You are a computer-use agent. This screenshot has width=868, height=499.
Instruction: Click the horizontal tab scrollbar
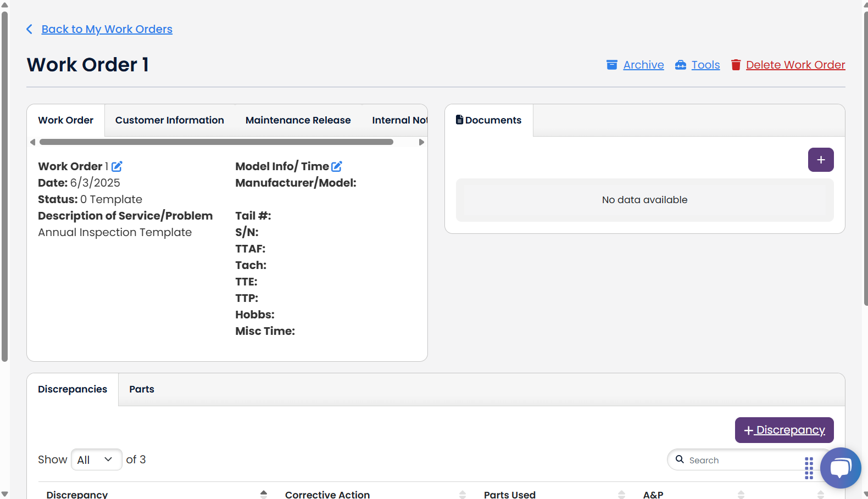point(216,142)
